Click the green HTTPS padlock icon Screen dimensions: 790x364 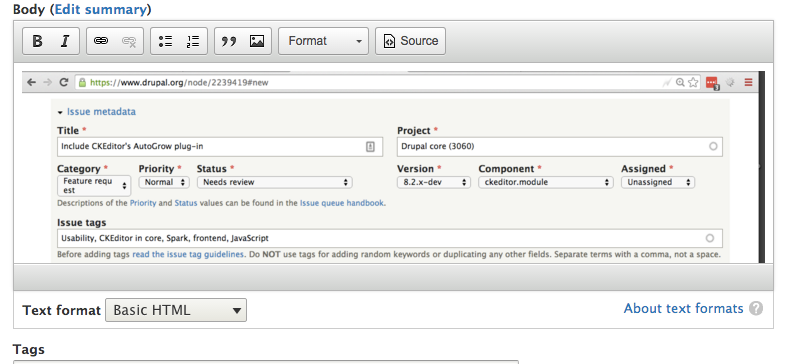82,82
